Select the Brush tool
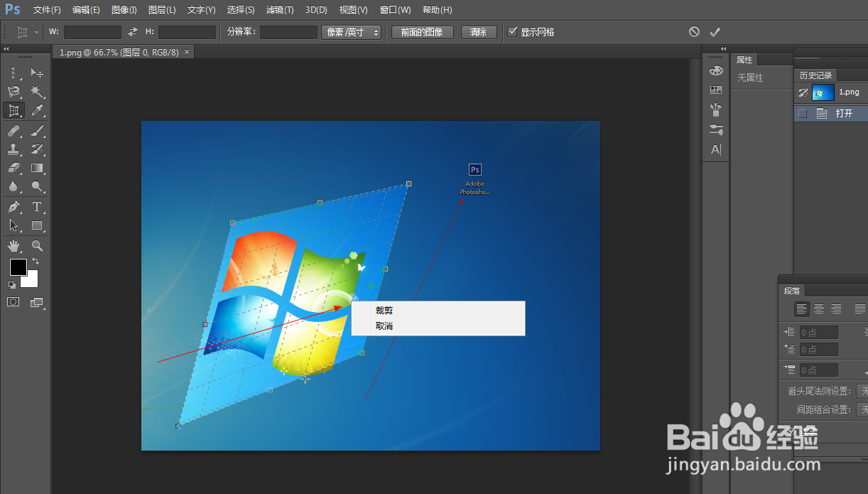The height and width of the screenshot is (494, 868). [x=37, y=131]
